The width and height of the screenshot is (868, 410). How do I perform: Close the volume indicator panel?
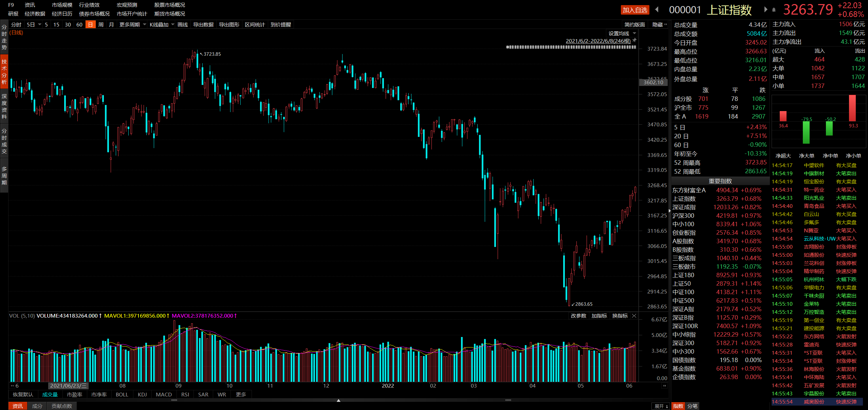634,316
